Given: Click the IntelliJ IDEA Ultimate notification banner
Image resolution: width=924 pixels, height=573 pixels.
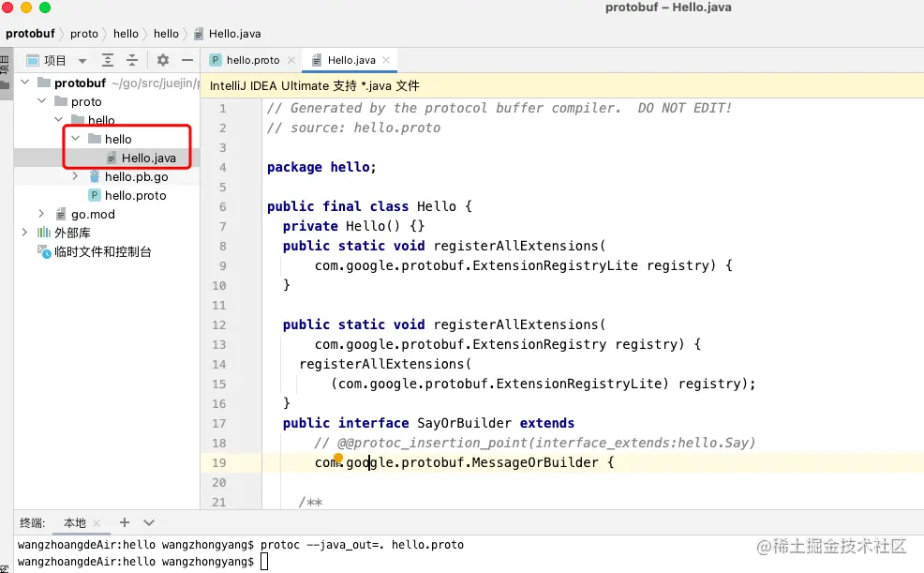Looking at the screenshot, I should coord(562,85).
